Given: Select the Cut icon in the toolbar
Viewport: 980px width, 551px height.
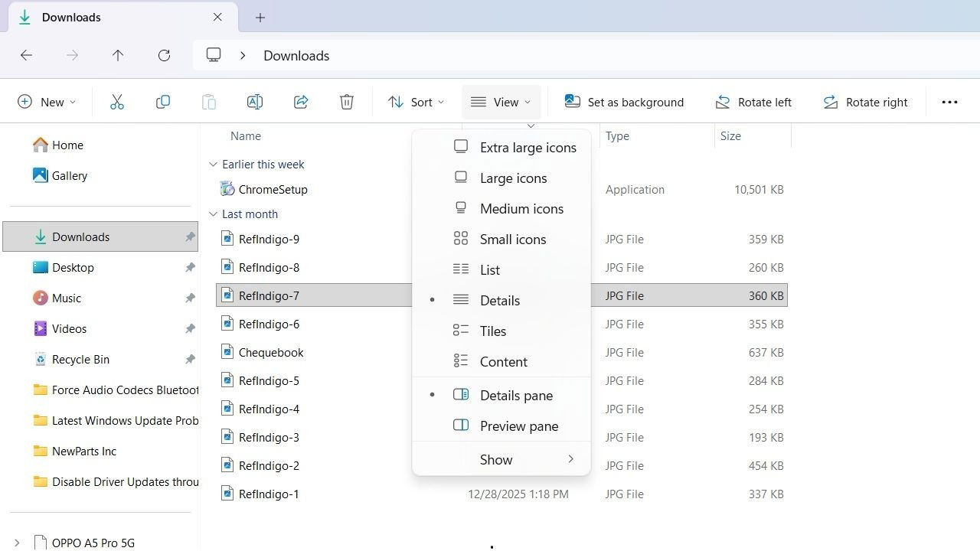Looking at the screenshot, I should click(x=116, y=101).
